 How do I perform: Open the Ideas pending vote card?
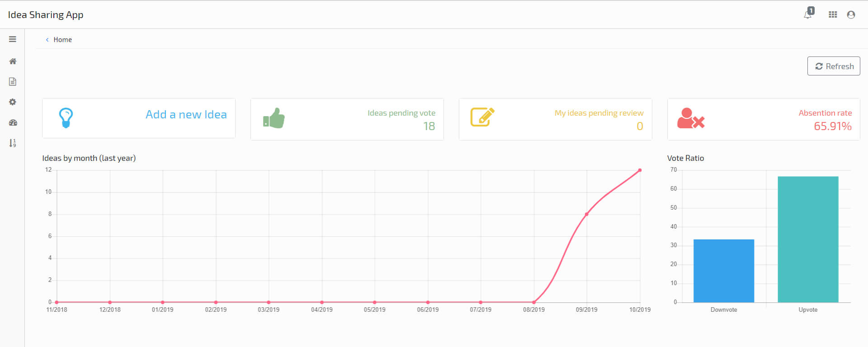(x=347, y=119)
